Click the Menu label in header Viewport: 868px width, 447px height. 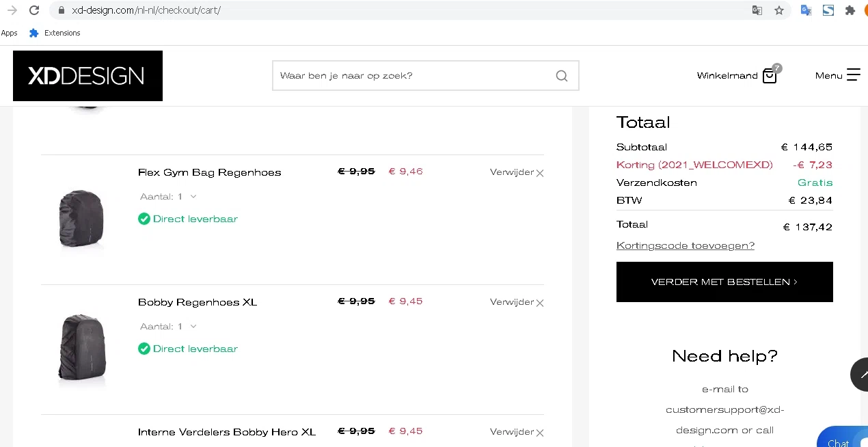click(828, 76)
